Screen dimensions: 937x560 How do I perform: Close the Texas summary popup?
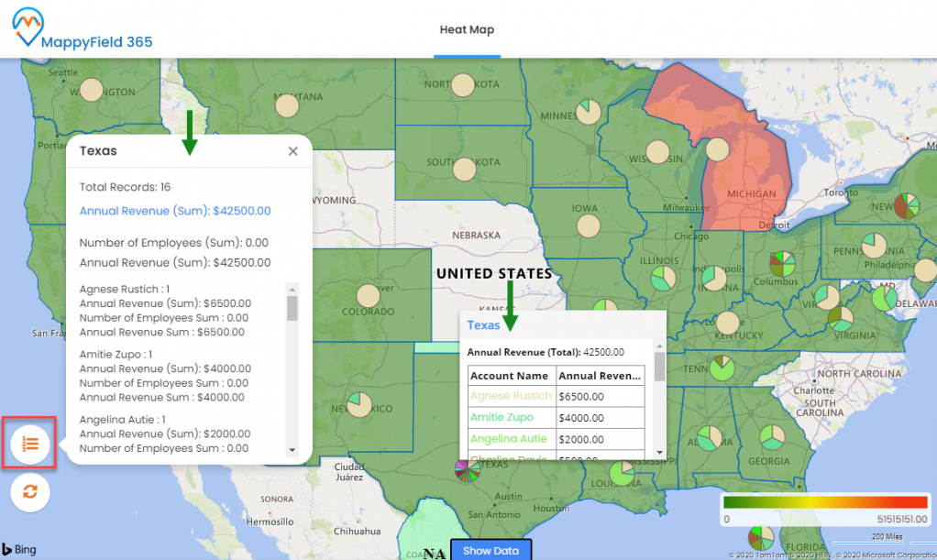coord(292,151)
